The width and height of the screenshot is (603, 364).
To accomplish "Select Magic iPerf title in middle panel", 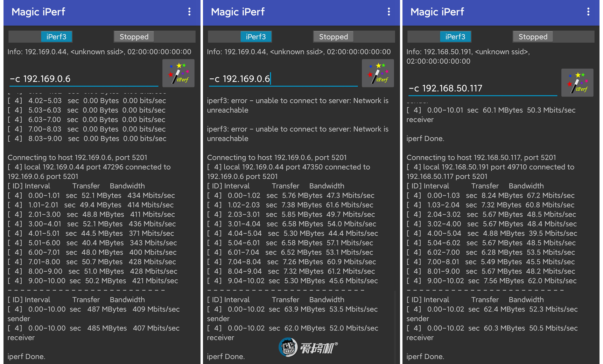I will pos(238,12).
